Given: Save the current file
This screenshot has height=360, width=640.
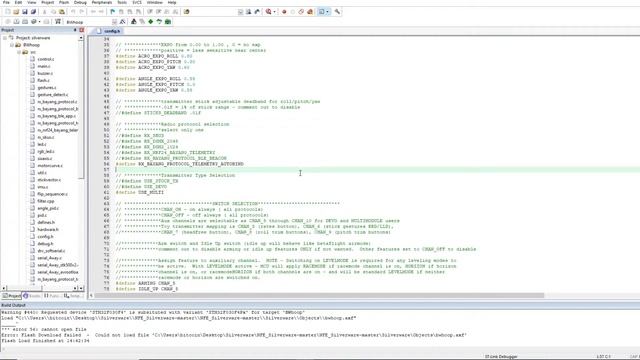Looking at the screenshot, I should tap(24, 12).
